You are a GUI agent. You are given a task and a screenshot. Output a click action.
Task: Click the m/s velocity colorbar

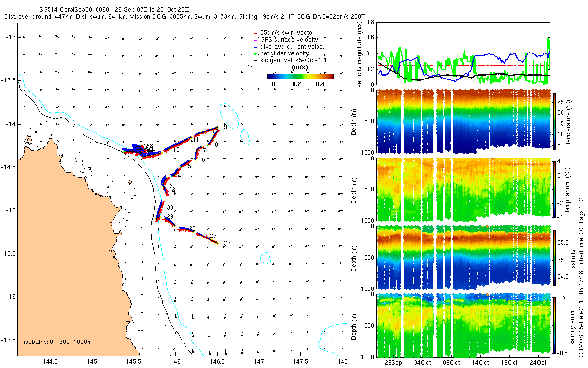click(x=300, y=76)
